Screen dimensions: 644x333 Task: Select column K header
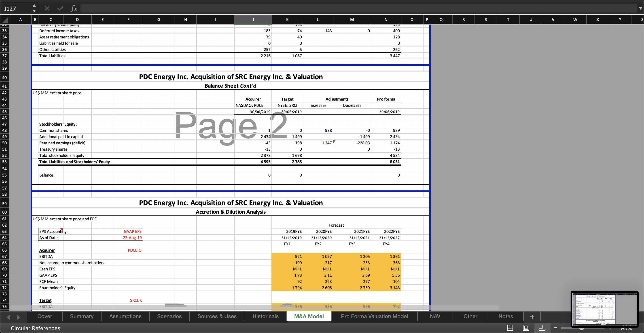tap(287, 19)
